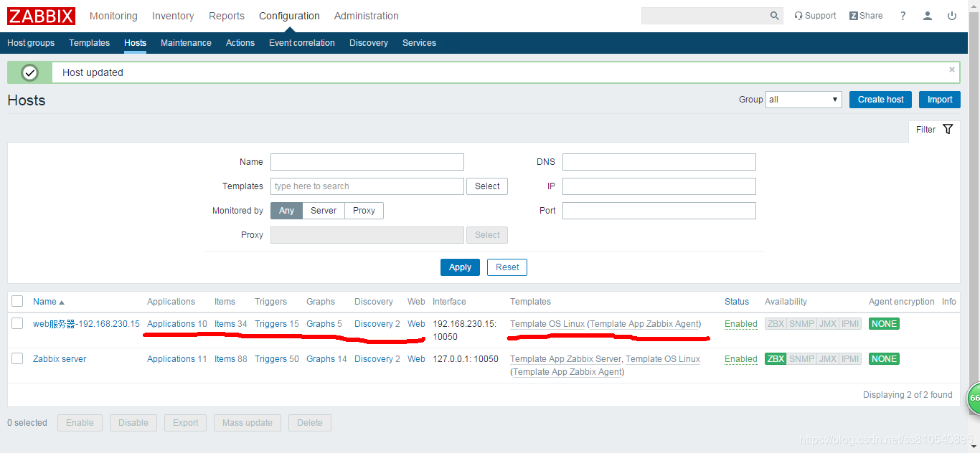Open the user profile icon
Image resolution: width=980 pixels, height=453 pixels.
pyautogui.click(x=928, y=16)
